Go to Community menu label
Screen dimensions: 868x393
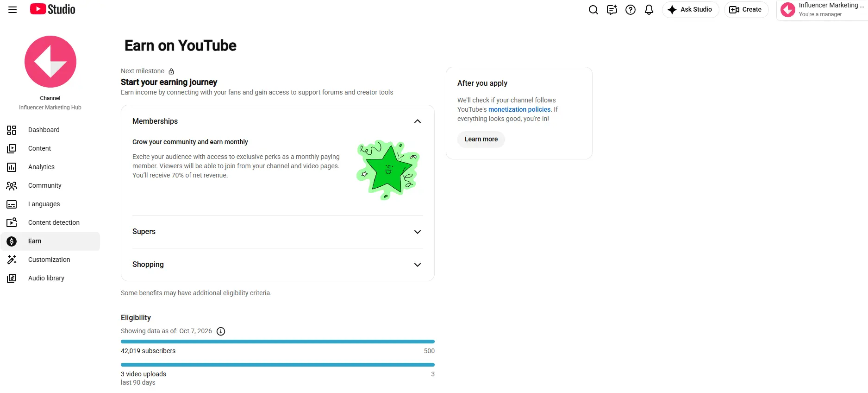tap(45, 185)
